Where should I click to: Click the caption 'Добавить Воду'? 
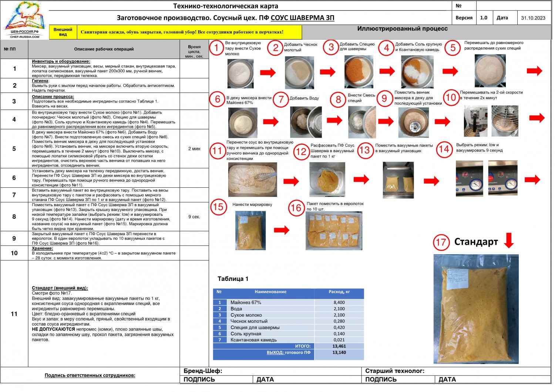pos(304,98)
